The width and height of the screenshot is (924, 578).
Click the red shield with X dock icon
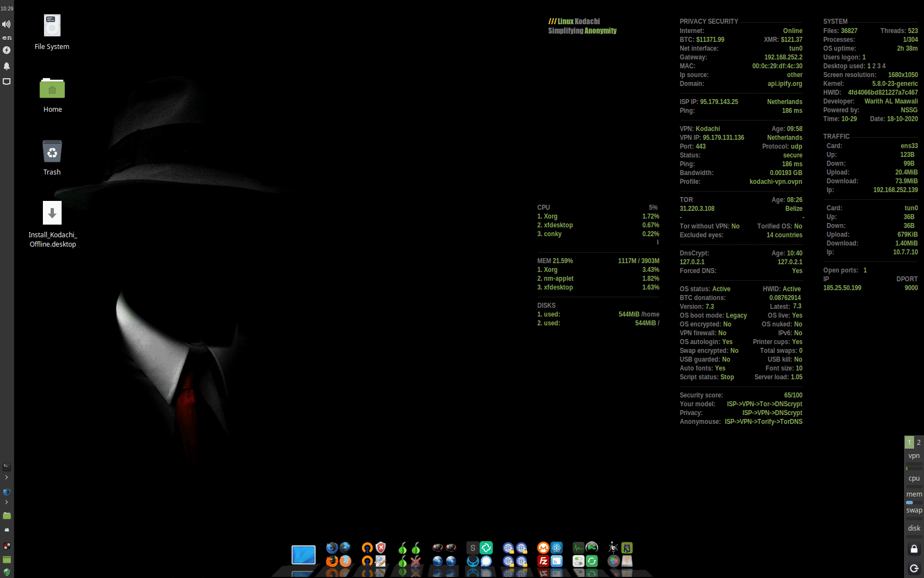tap(381, 548)
